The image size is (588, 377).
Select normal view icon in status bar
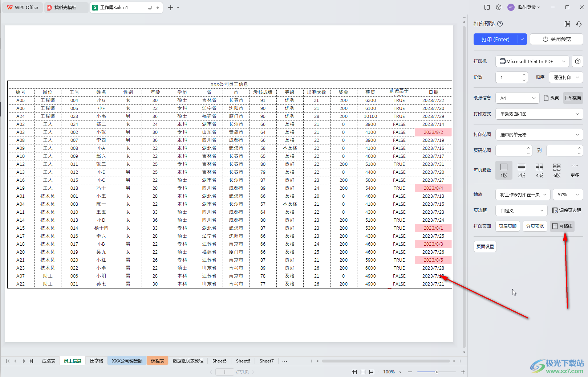354,372
